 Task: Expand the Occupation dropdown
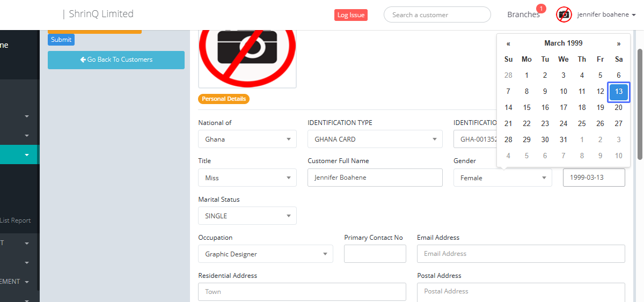coord(265,254)
